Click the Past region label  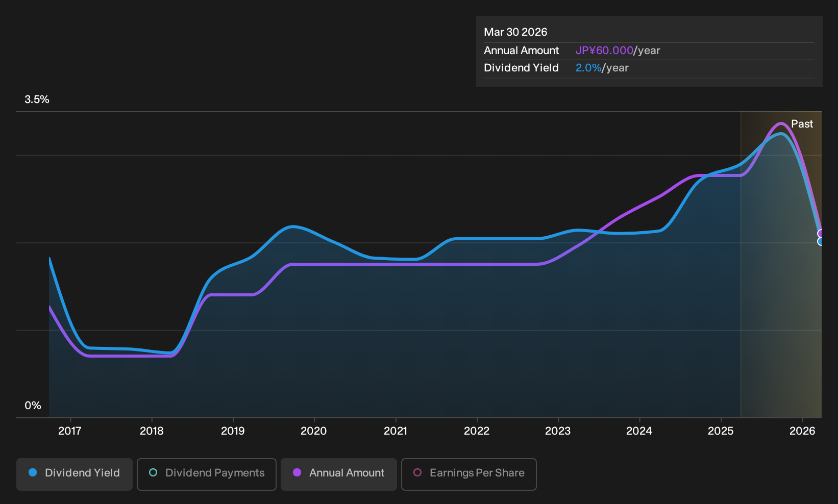pos(802,124)
